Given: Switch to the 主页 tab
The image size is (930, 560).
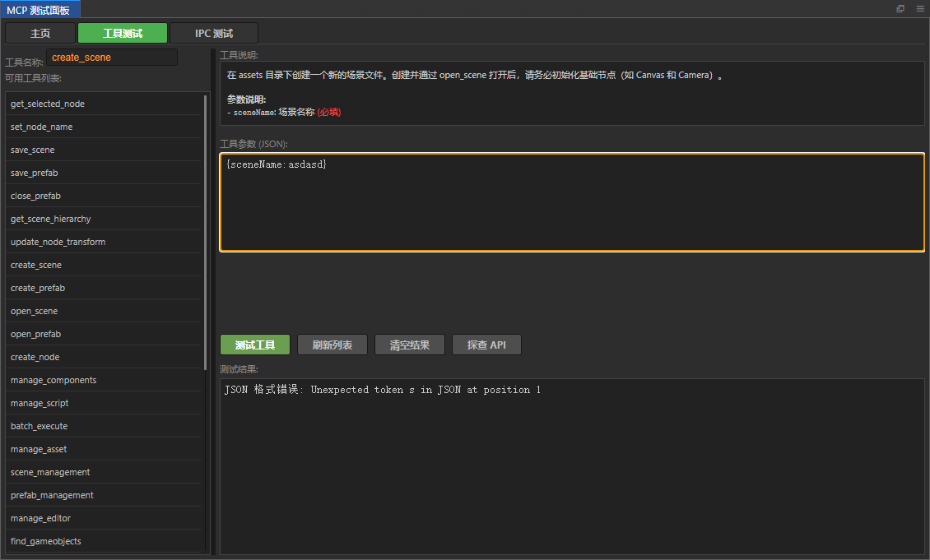Looking at the screenshot, I should [40, 33].
